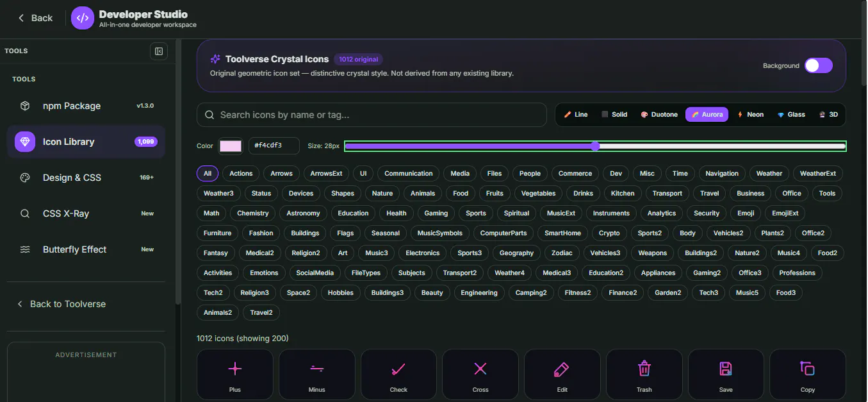Screen dimensions: 868x402
Task: Click the icon size slider
Action: (x=595, y=146)
